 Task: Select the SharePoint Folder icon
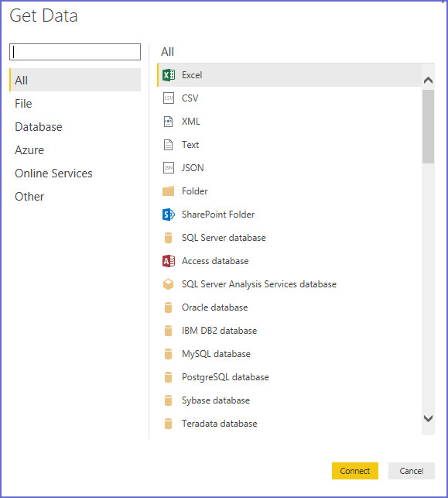click(x=169, y=215)
